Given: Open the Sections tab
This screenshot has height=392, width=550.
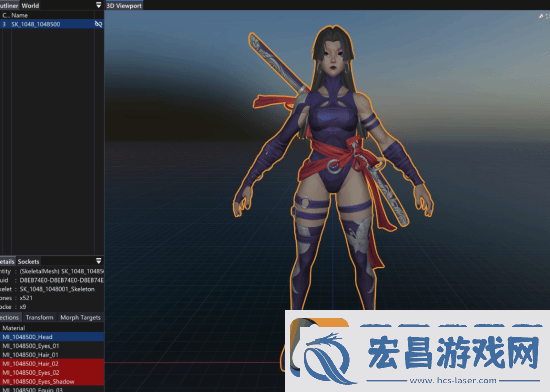Looking at the screenshot, I should point(10,317).
